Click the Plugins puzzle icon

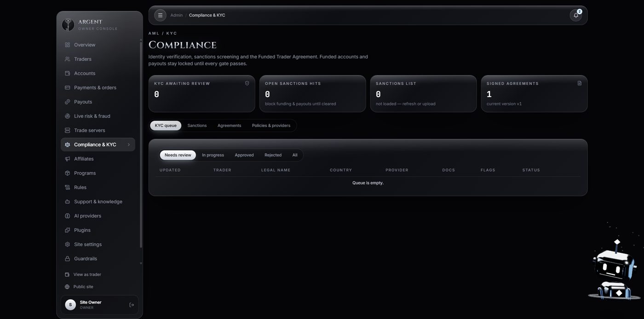click(67, 230)
